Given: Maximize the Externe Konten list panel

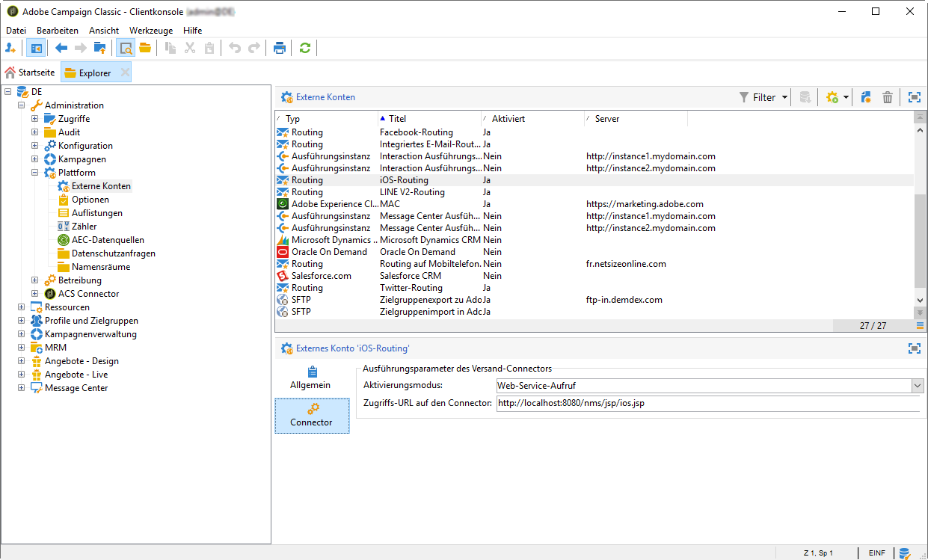Looking at the screenshot, I should [x=914, y=97].
